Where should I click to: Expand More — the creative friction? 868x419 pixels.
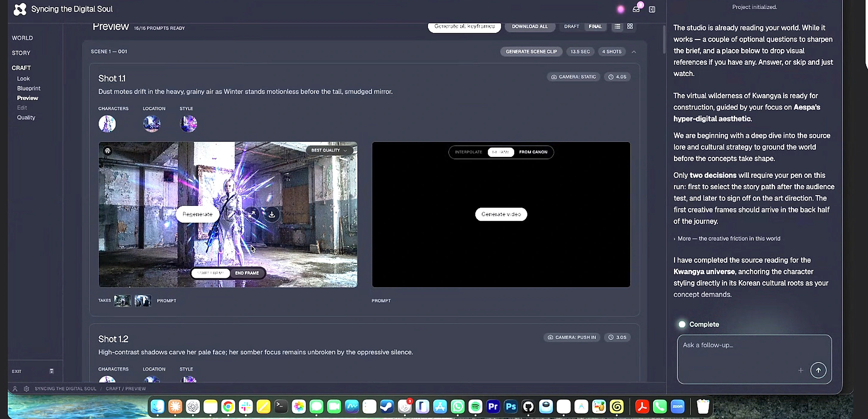[727, 239]
